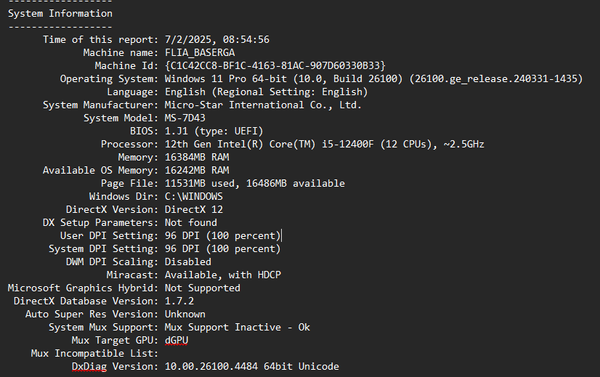
Task: Place cursor in the machine name FLIA_BASERGA
Action: 200,53
